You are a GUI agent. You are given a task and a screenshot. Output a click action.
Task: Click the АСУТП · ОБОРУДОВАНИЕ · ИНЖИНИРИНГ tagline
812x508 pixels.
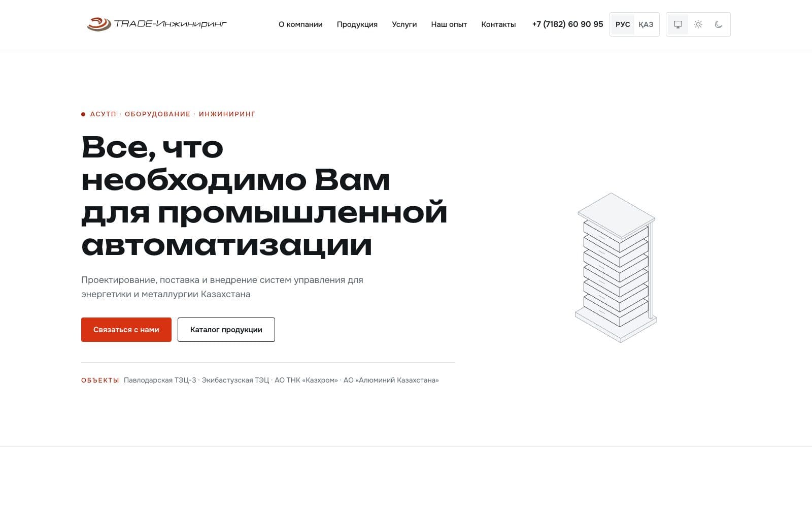point(168,114)
